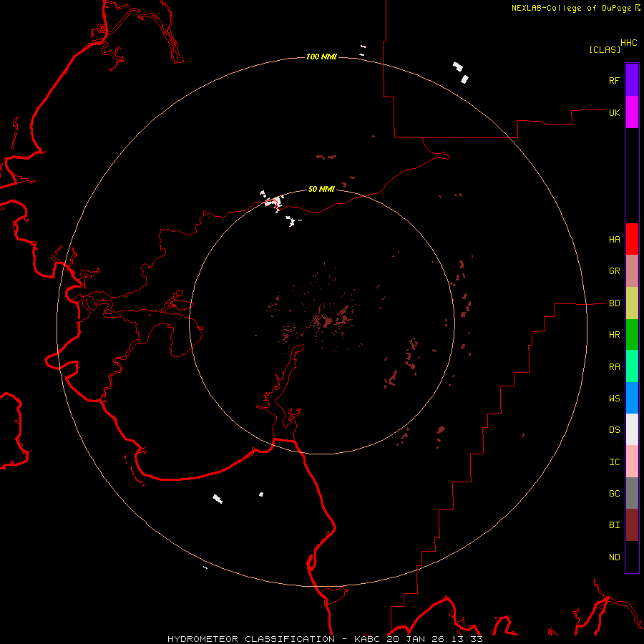
Task: Click the GR legend label
Action: click(614, 271)
